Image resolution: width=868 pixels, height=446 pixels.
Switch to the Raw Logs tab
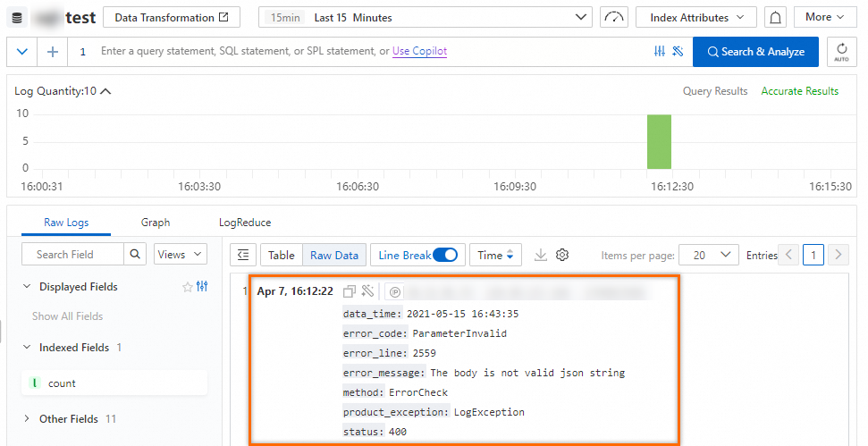tap(66, 223)
